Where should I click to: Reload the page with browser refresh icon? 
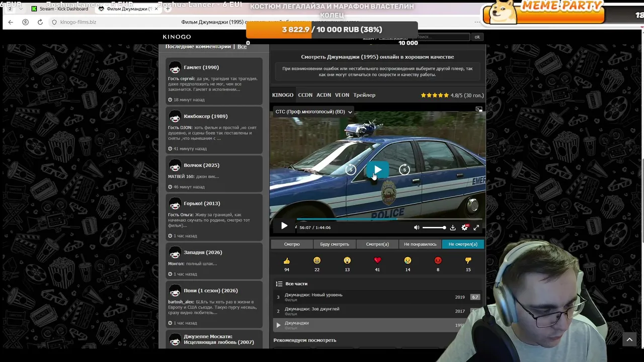(x=40, y=22)
